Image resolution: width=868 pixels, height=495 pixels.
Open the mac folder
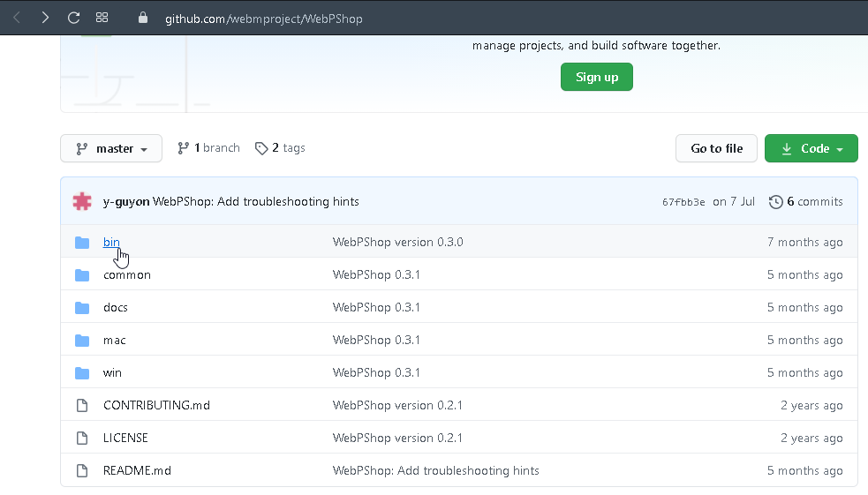[x=114, y=340]
